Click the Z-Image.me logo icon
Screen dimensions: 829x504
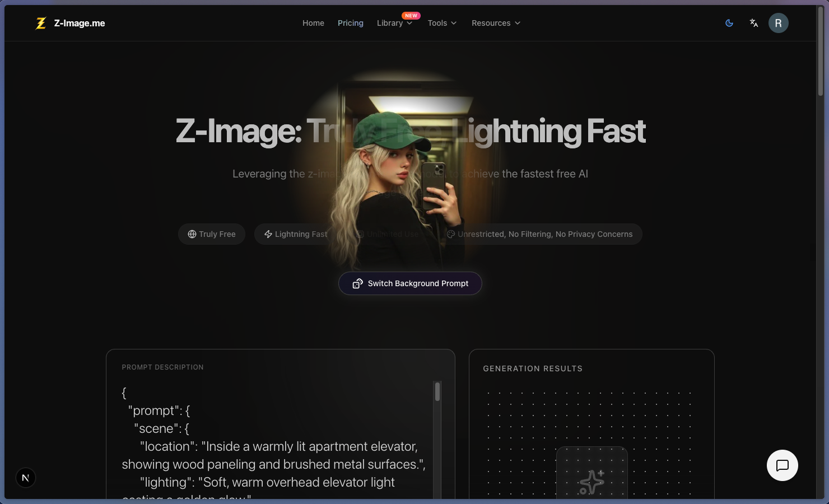40,23
